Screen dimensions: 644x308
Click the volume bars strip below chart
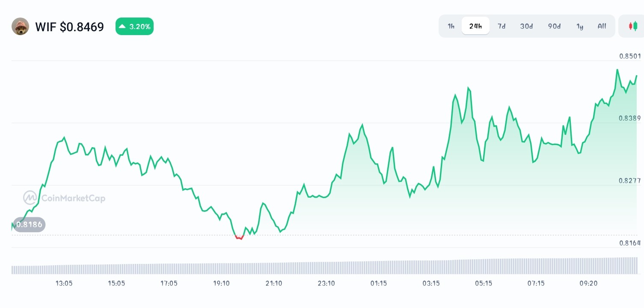pyautogui.click(x=325, y=266)
